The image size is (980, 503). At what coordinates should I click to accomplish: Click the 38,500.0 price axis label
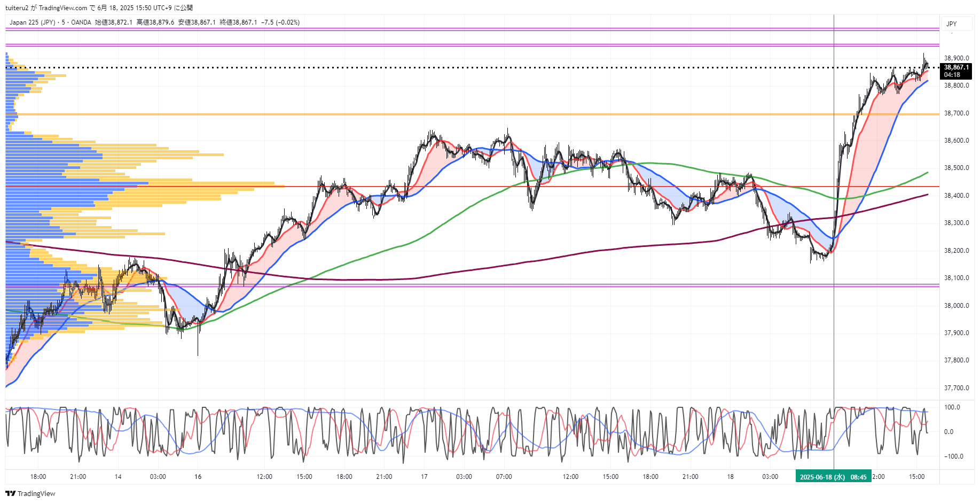(957, 168)
